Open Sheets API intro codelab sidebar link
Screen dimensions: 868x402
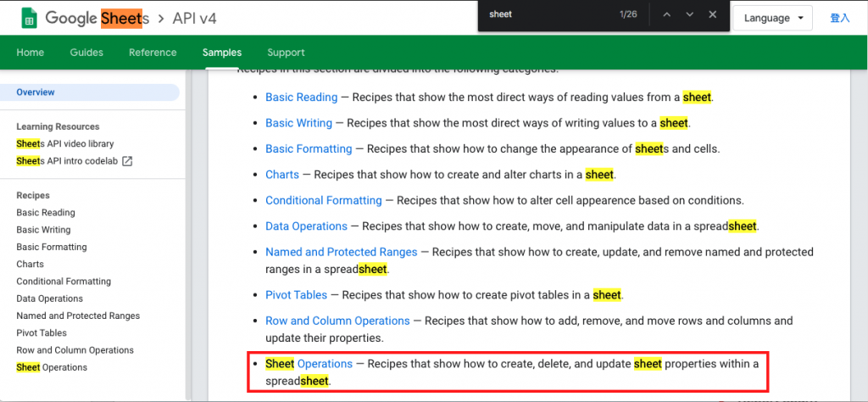67,161
